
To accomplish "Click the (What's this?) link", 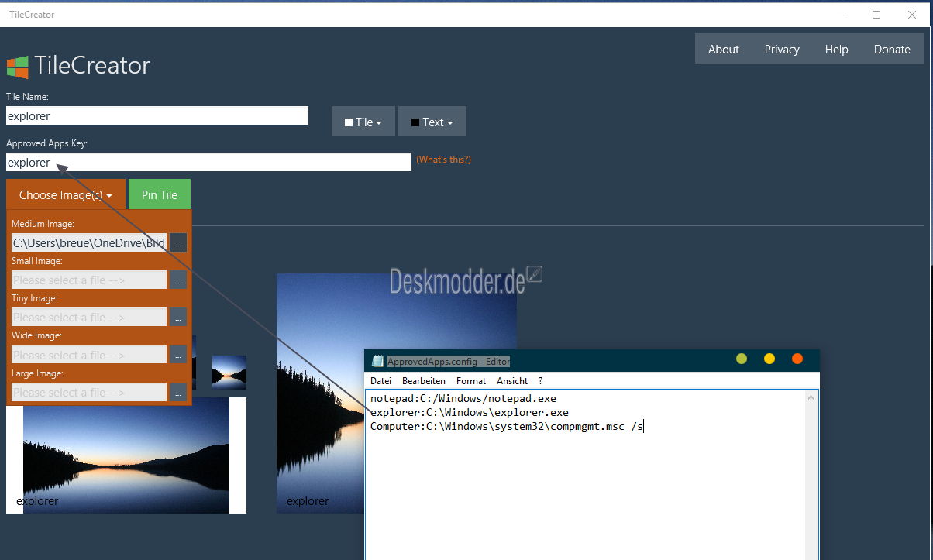I will 443,160.
